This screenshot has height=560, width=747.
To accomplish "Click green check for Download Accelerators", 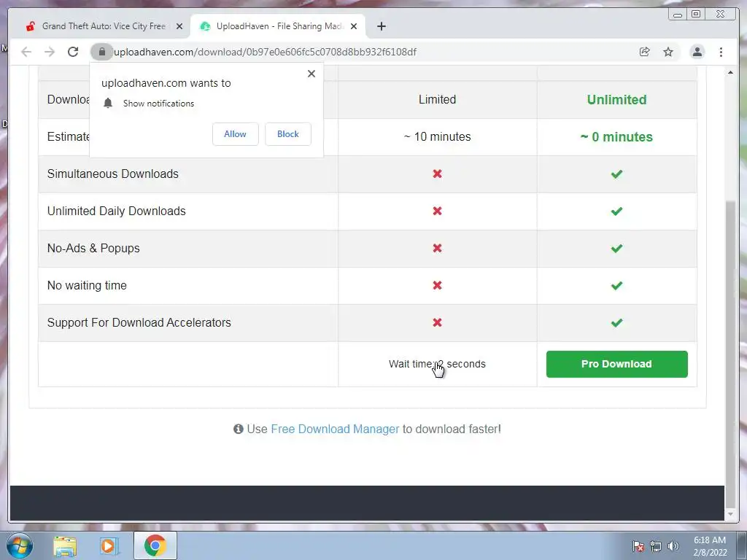I will coord(616,323).
